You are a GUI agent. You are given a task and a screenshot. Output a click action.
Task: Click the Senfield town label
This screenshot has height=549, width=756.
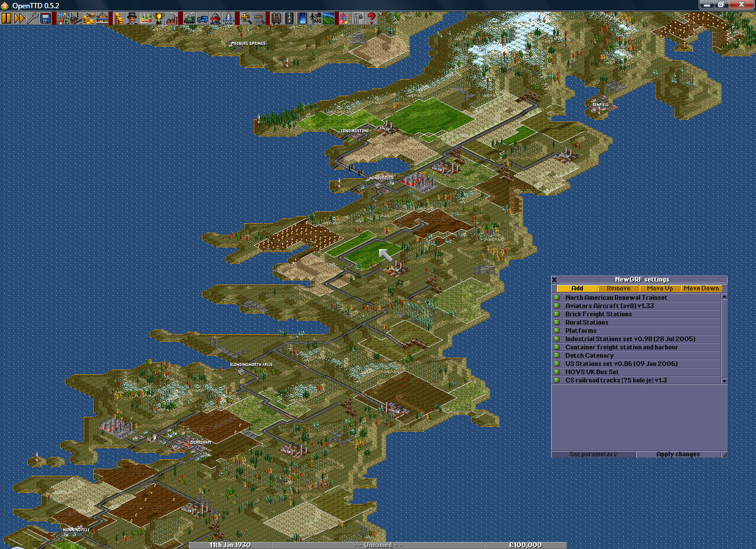[x=600, y=104]
